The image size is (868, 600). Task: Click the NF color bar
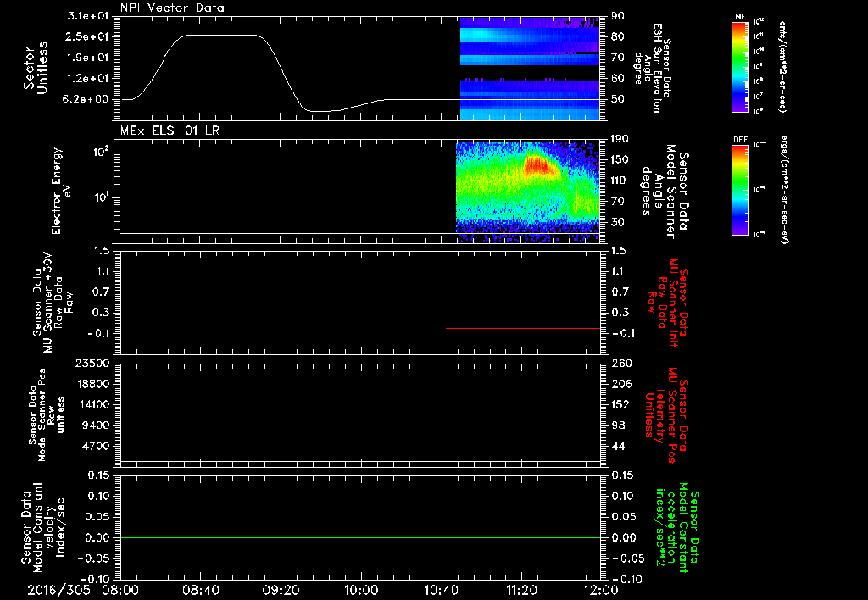pos(741,67)
